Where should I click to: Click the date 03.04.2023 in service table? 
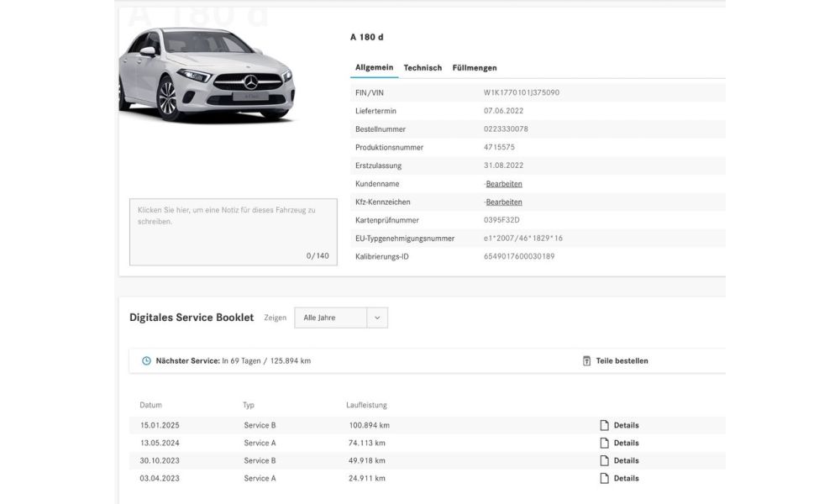[160, 478]
